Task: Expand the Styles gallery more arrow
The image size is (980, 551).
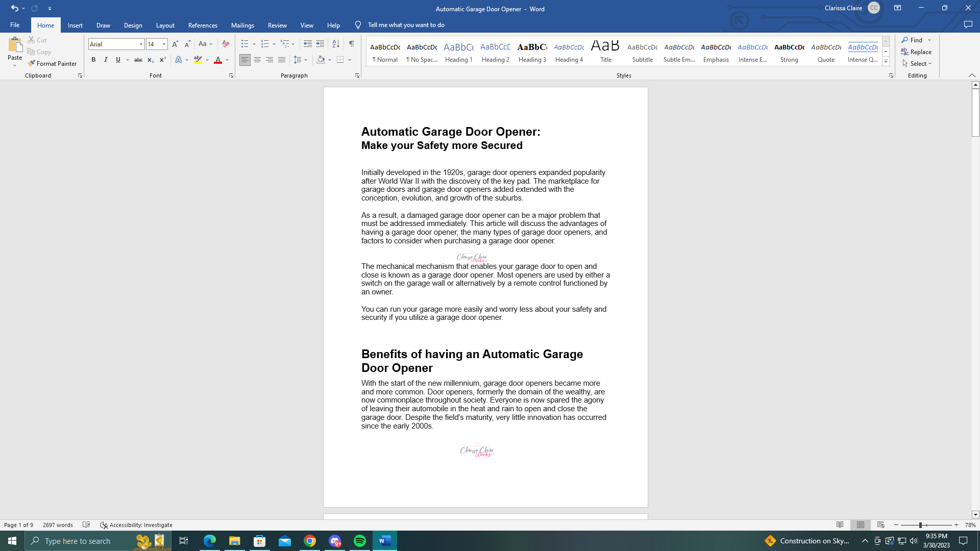Action: coord(886,62)
